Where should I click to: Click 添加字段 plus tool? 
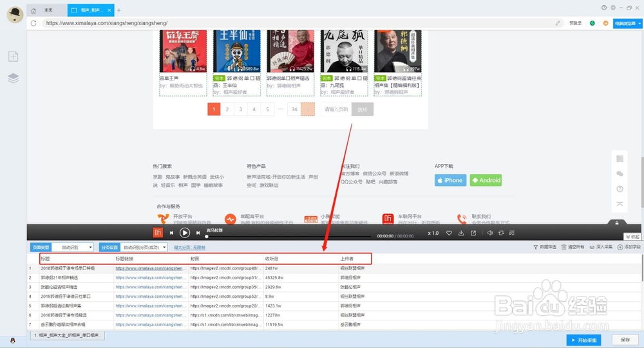pos(629,247)
